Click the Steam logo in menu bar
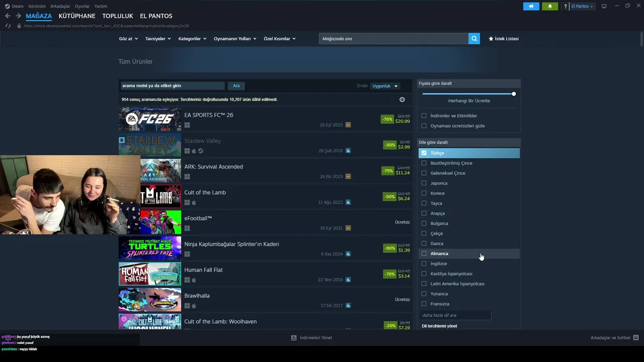Image resolution: width=644 pixels, height=362 pixels. 7,6
